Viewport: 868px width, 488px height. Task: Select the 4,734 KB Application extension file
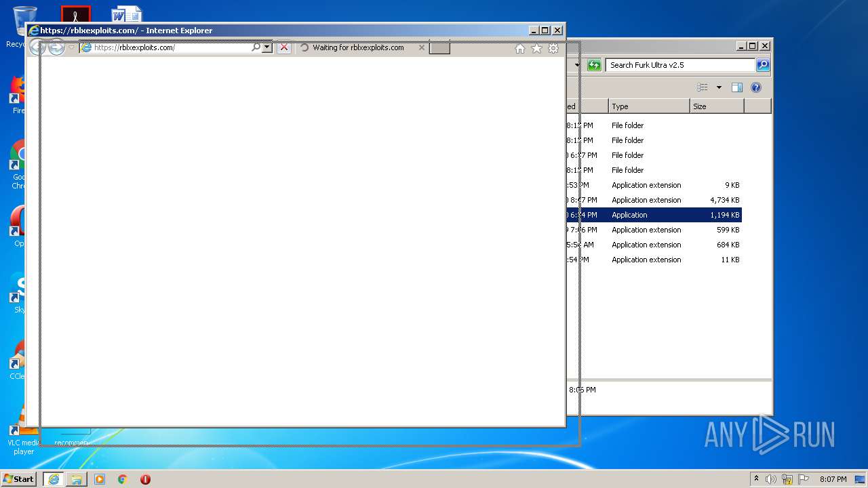pos(654,200)
